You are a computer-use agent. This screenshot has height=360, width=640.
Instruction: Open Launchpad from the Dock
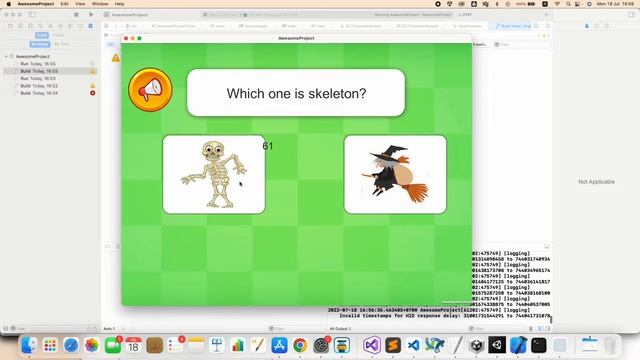[50, 345]
